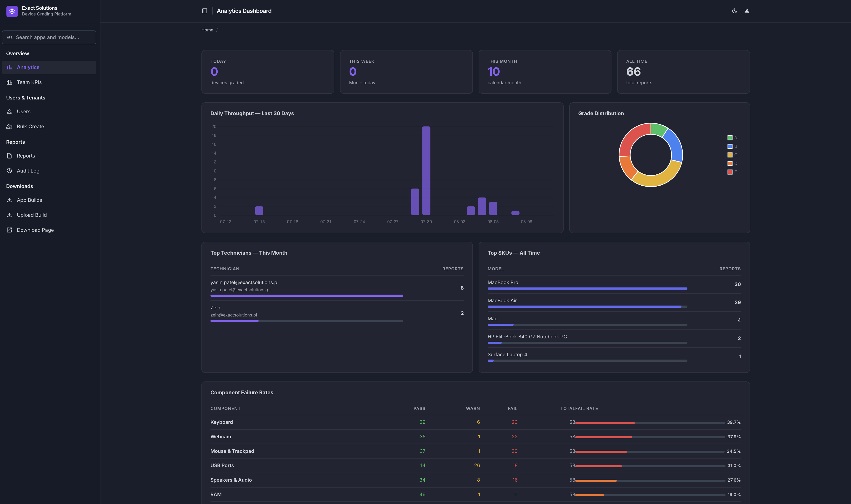Click the PASS column header

[x=419, y=409]
